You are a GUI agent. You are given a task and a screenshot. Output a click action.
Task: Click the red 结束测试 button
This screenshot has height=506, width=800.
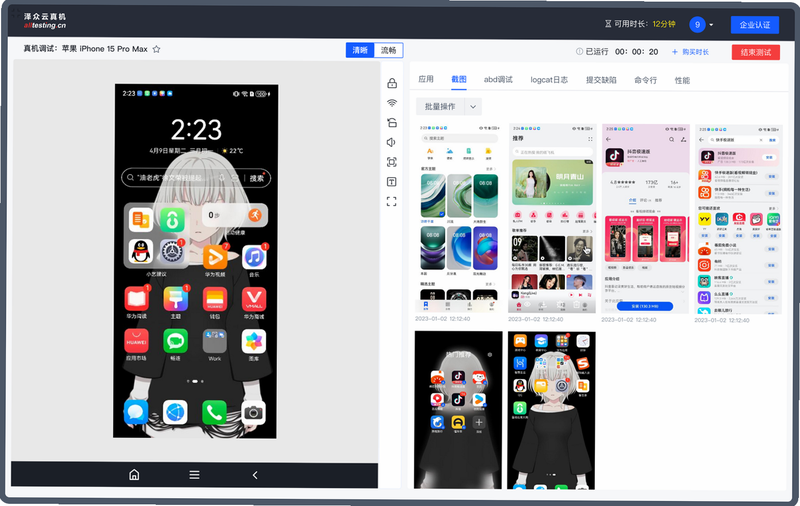[x=756, y=52]
